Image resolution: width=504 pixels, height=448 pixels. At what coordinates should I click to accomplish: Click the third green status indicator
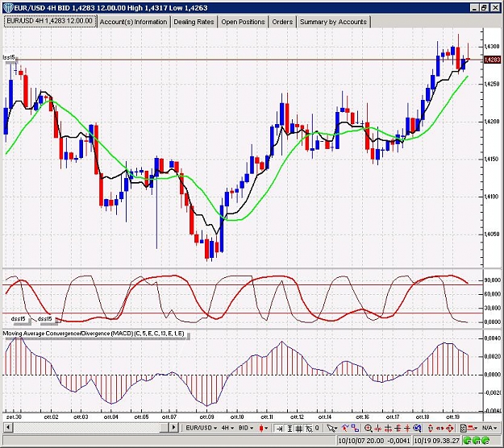485,441
